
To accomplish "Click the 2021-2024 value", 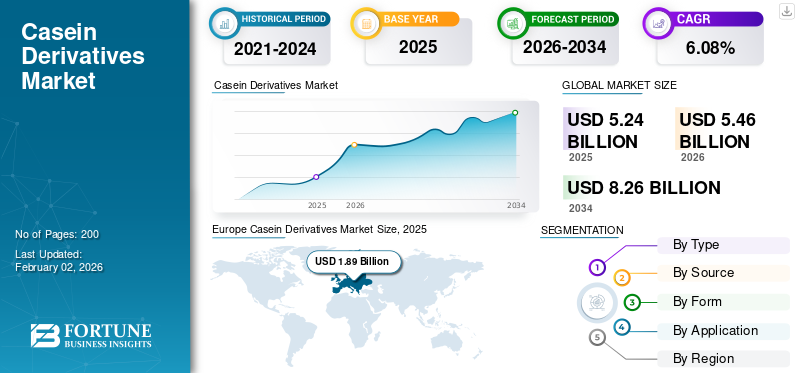I will tap(275, 49).
